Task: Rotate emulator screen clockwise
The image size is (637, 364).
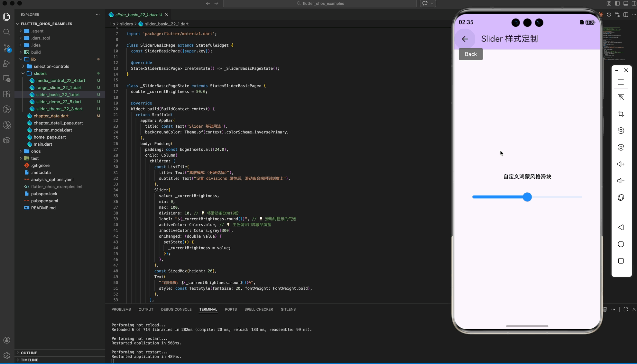Action: click(621, 147)
